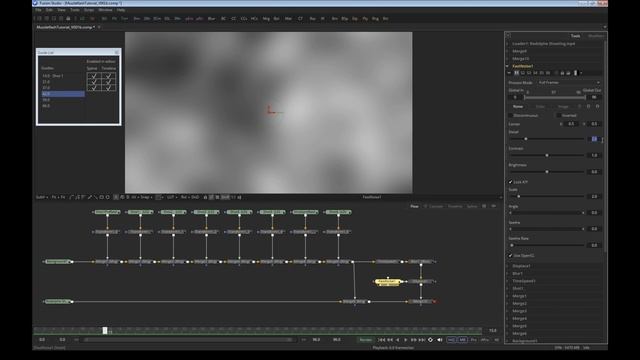Open the Color tab of FastNoise1
The height and width of the screenshot is (360, 640).
tap(540, 107)
